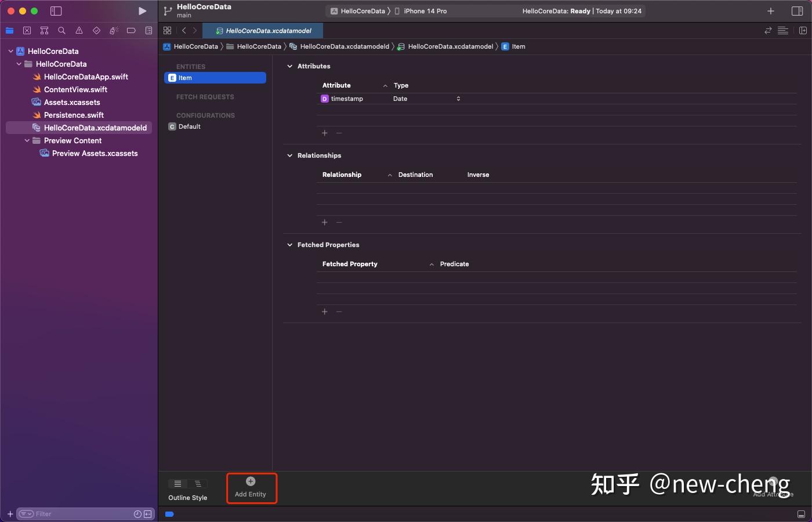Open the report navigator
The width and height of the screenshot is (812, 522).
coord(148,30)
